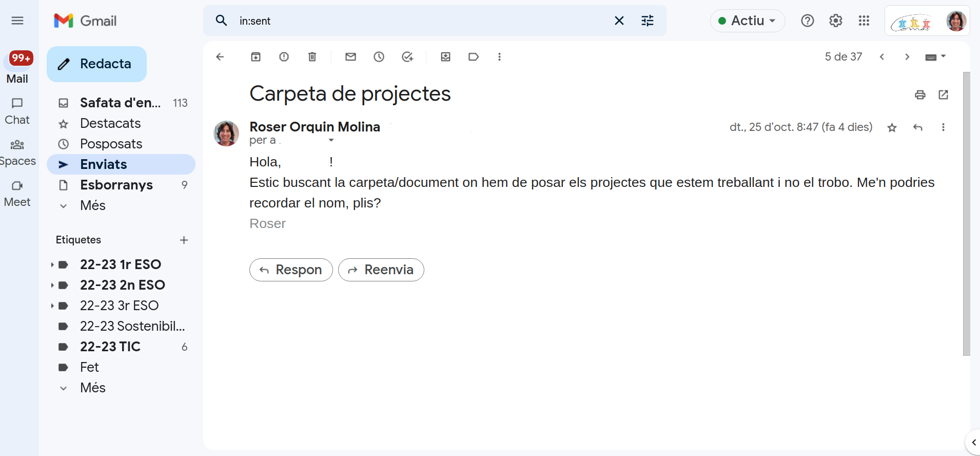
Task: Delete the email using the trash icon
Action: 312,57
